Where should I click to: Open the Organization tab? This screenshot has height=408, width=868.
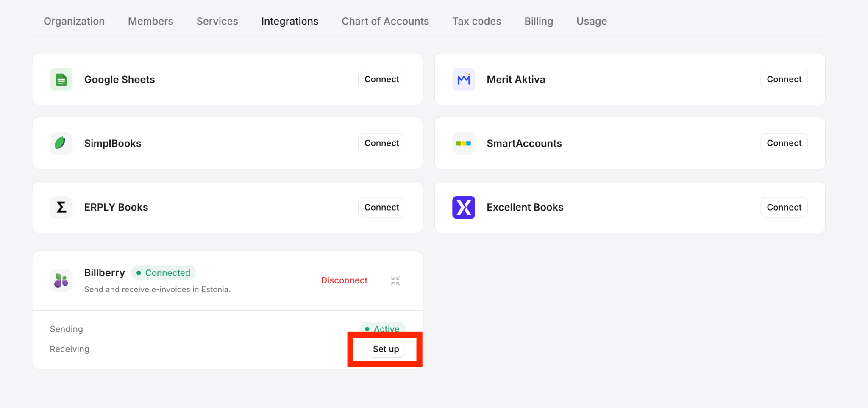pyautogui.click(x=74, y=21)
